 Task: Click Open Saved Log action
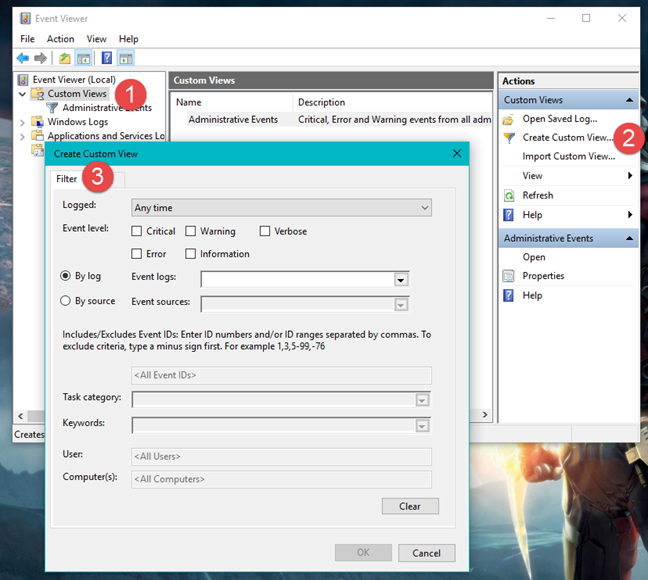click(560, 119)
